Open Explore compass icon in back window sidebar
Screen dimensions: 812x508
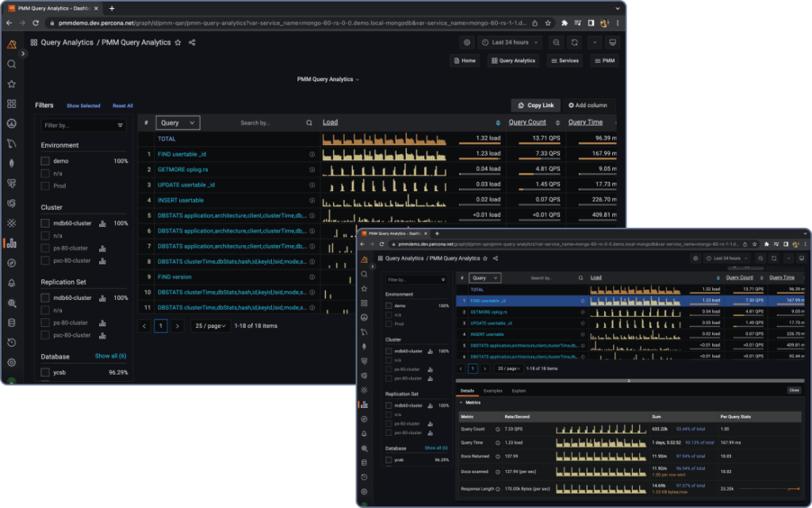point(11,263)
